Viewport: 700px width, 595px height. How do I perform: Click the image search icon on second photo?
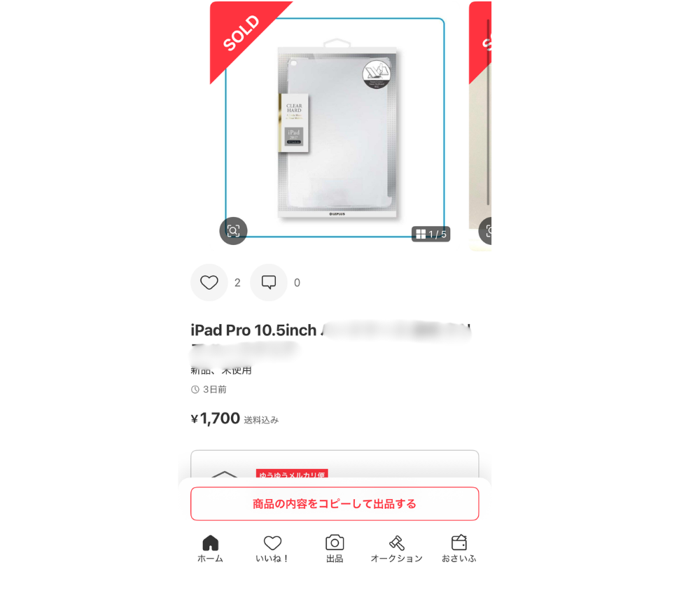pyautogui.click(x=486, y=231)
